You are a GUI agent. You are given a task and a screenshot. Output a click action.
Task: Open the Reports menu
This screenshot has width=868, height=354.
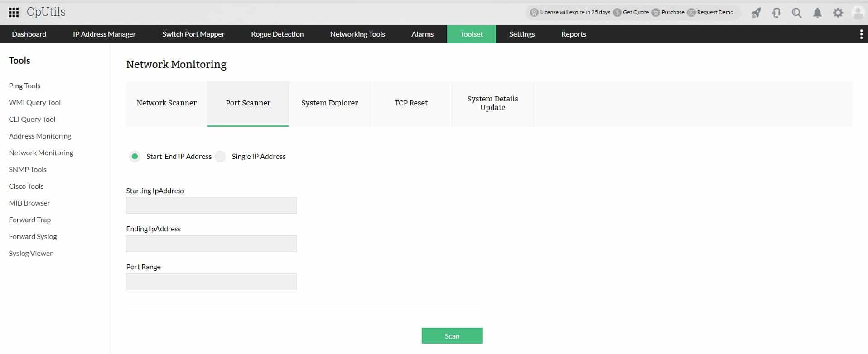tap(574, 34)
